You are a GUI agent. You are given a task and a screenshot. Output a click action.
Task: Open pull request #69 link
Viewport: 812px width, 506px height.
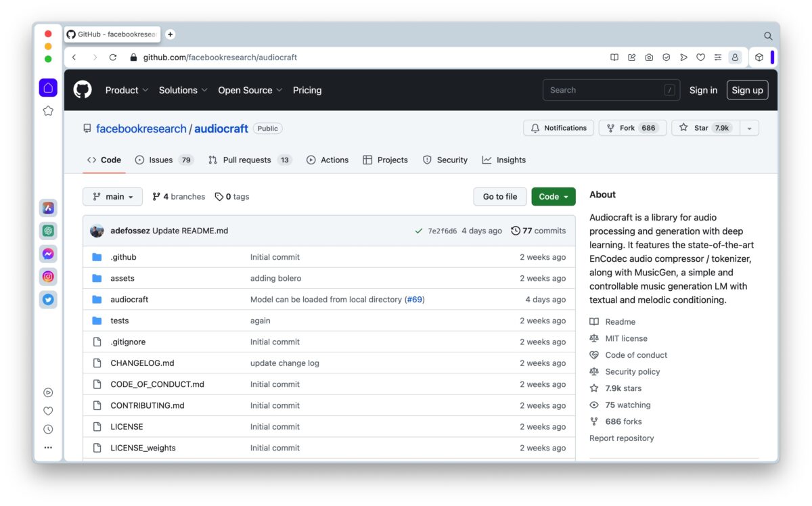tap(414, 300)
